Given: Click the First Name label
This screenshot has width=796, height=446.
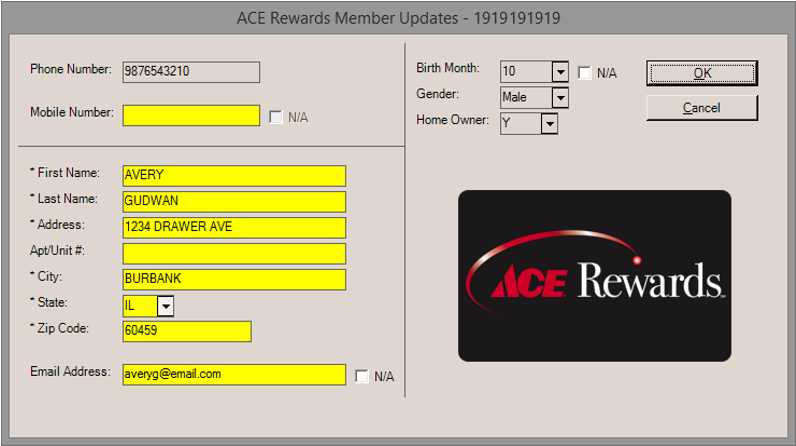Looking at the screenshot, I should 65,173.
